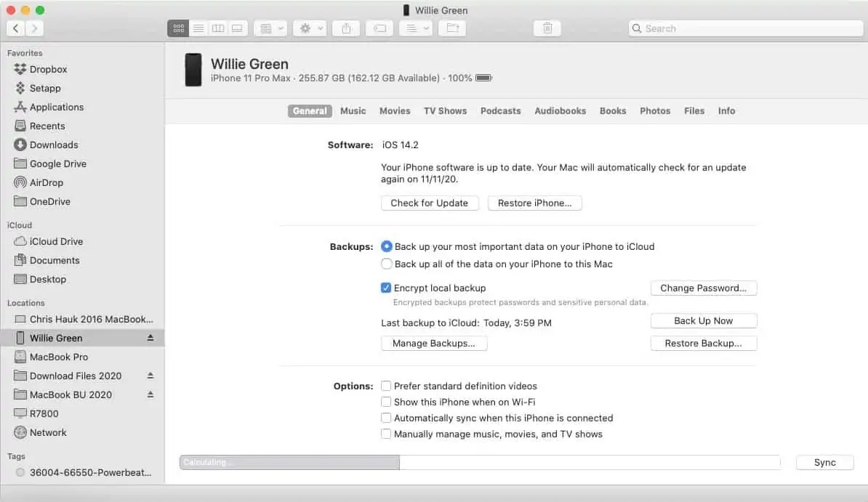The image size is (868, 502).
Task: Switch to the Music tab
Action: [x=353, y=110]
